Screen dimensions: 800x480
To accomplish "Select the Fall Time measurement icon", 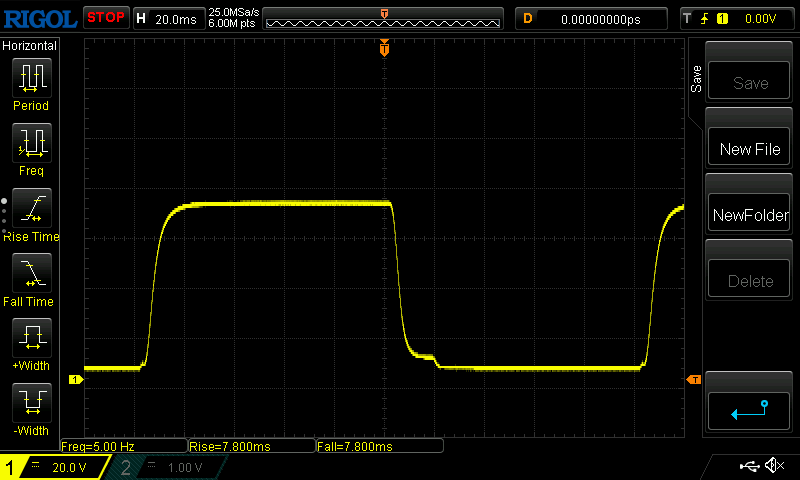I will tap(31, 274).
